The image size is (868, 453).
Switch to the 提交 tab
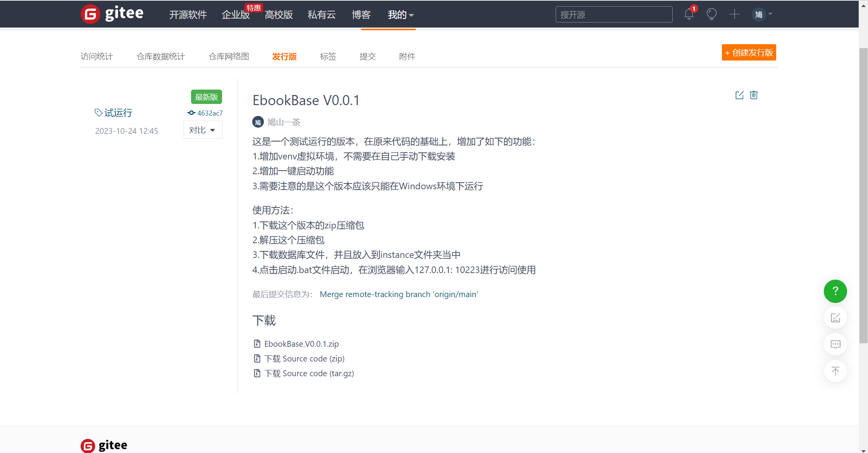point(367,57)
